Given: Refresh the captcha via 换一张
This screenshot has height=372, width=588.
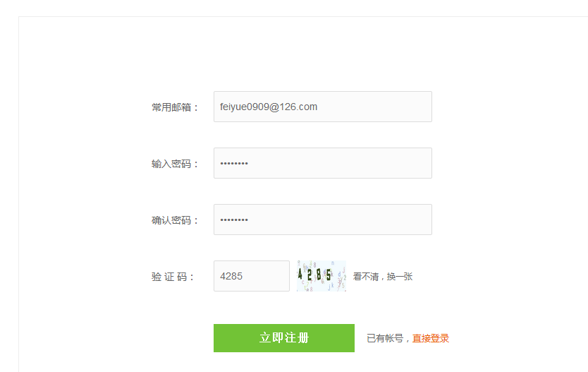Looking at the screenshot, I should (400, 277).
